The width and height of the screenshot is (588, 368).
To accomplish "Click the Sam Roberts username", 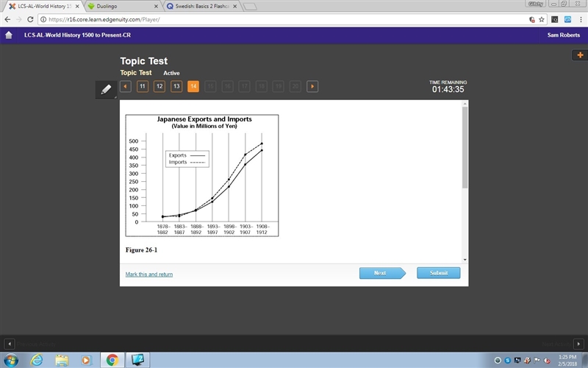I will click(563, 35).
